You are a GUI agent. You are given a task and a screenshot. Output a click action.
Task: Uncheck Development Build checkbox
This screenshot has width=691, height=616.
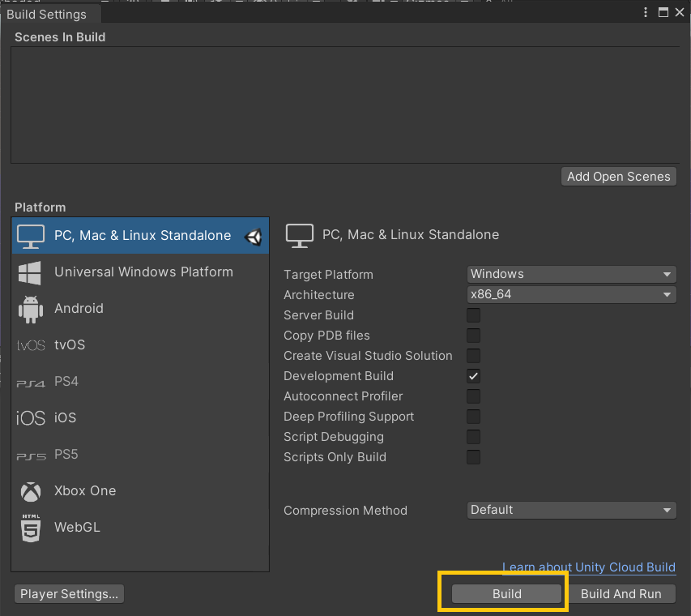[473, 376]
